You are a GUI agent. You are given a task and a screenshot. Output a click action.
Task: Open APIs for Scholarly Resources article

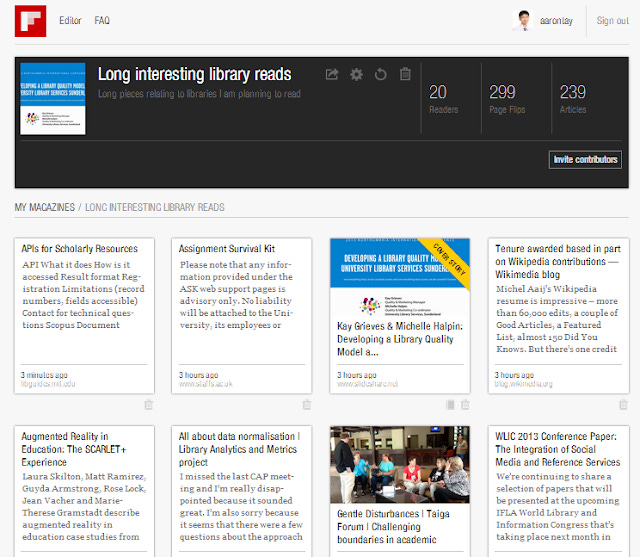click(x=80, y=249)
